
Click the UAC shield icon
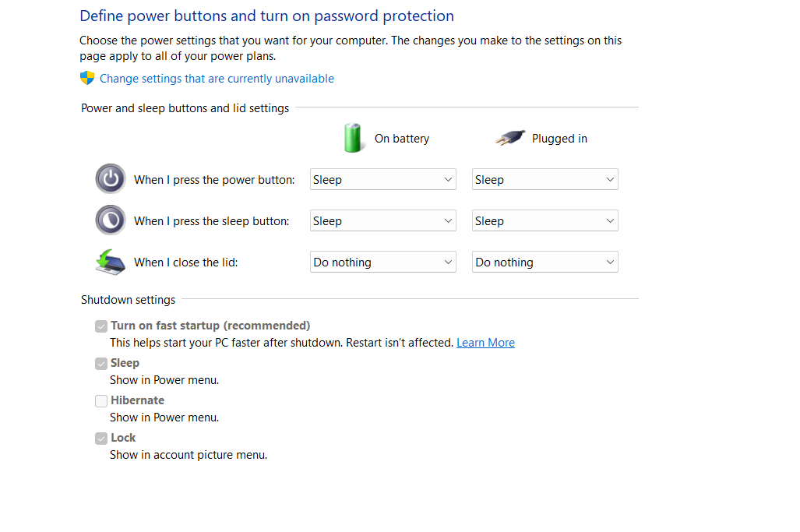tap(87, 78)
